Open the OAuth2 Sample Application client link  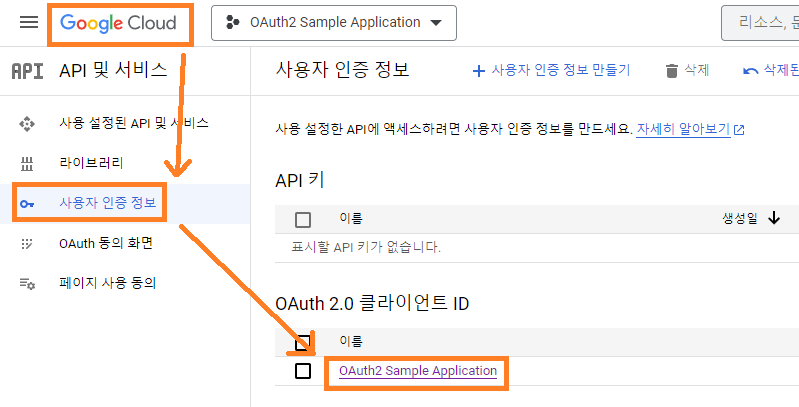tap(418, 371)
